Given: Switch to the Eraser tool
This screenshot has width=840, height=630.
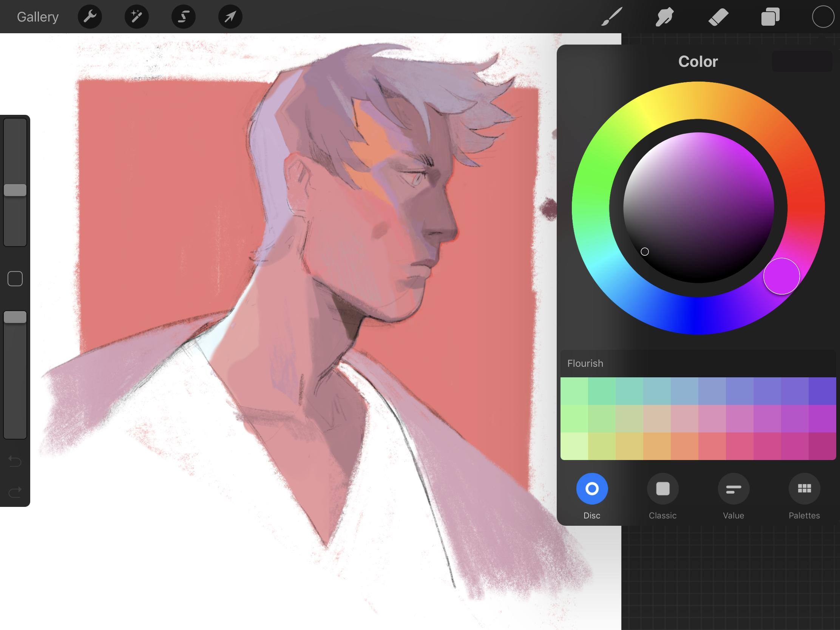Looking at the screenshot, I should coord(718,17).
